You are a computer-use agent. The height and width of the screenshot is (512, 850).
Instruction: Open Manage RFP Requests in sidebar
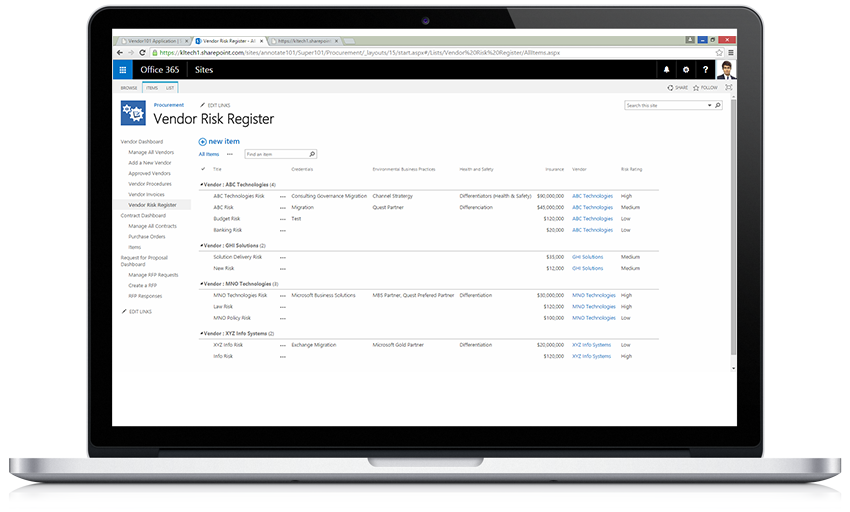pos(153,275)
